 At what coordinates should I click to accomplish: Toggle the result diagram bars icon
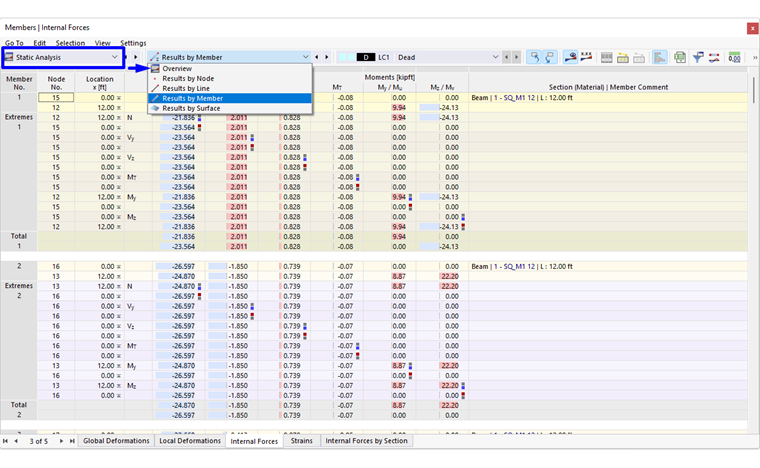pyautogui.click(x=659, y=57)
